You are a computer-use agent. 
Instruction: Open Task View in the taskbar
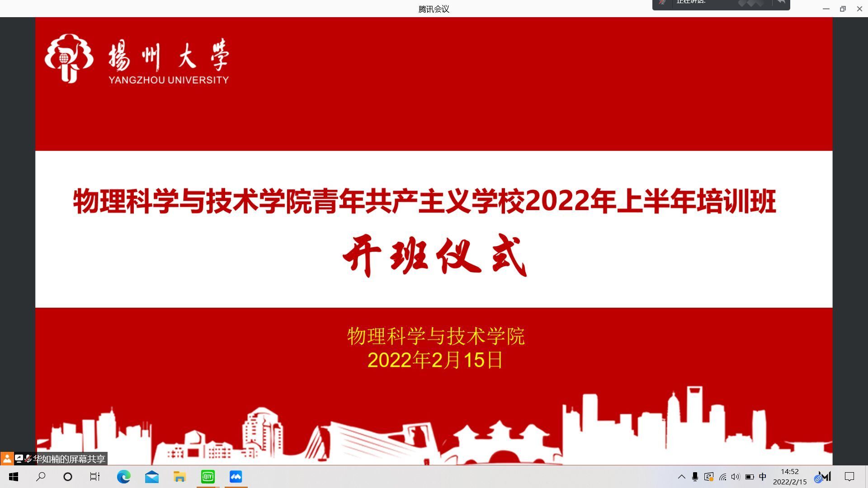[95, 477]
